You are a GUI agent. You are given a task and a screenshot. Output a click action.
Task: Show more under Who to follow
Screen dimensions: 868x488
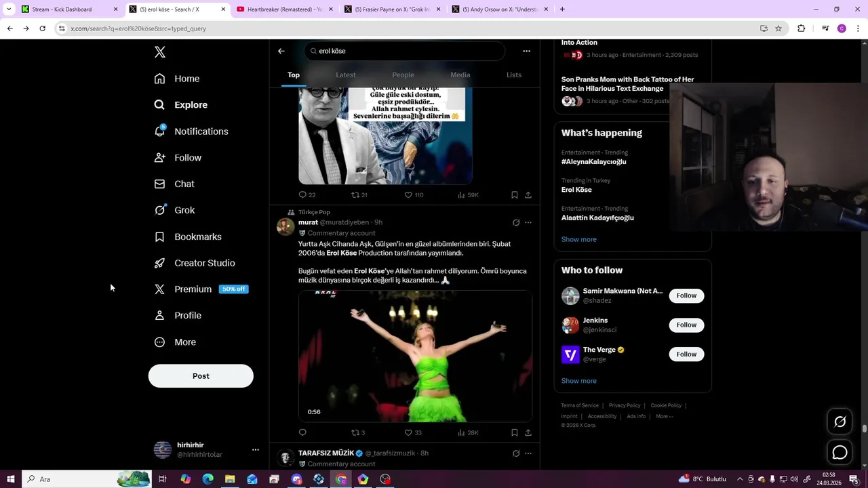tap(578, 381)
